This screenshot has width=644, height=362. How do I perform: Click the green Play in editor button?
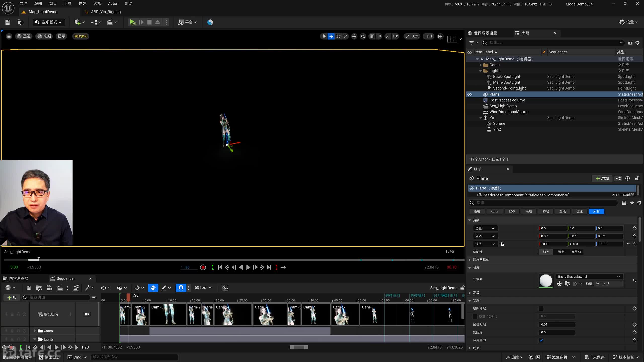click(x=133, y=22)
